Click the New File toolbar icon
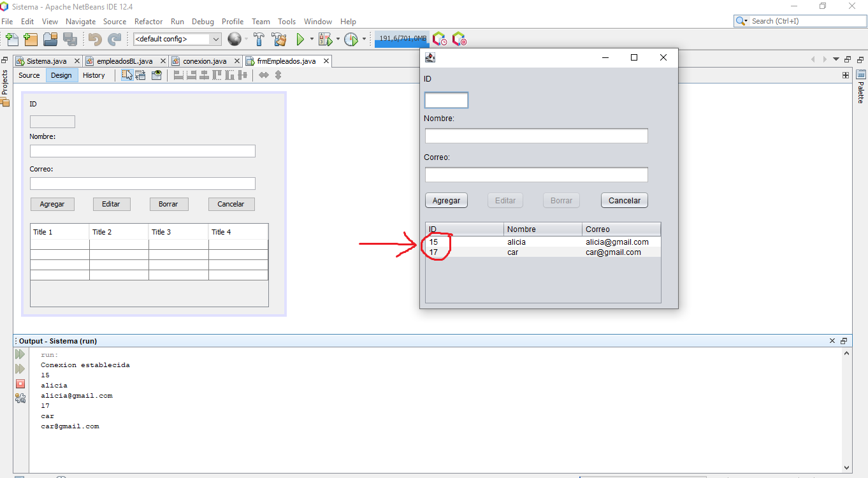Image resolution: width=868 pixels, height=478 pixels. (x=11, y=40)
